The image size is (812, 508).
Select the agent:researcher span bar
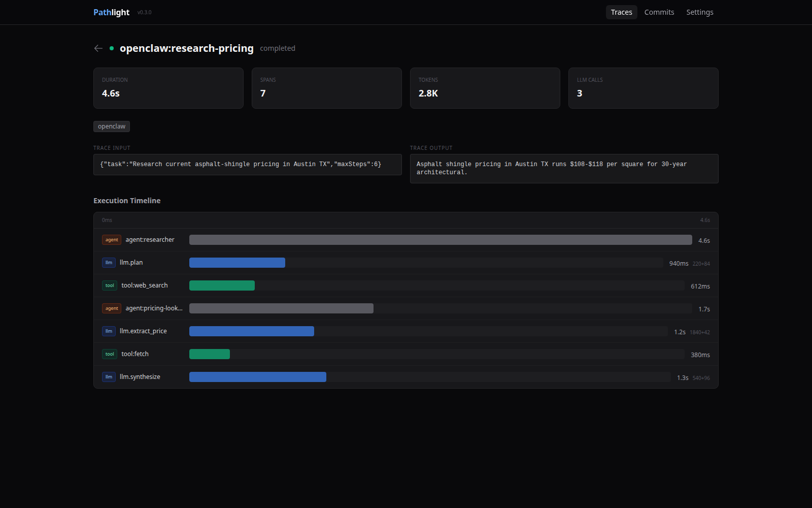[x=441, y=240]
